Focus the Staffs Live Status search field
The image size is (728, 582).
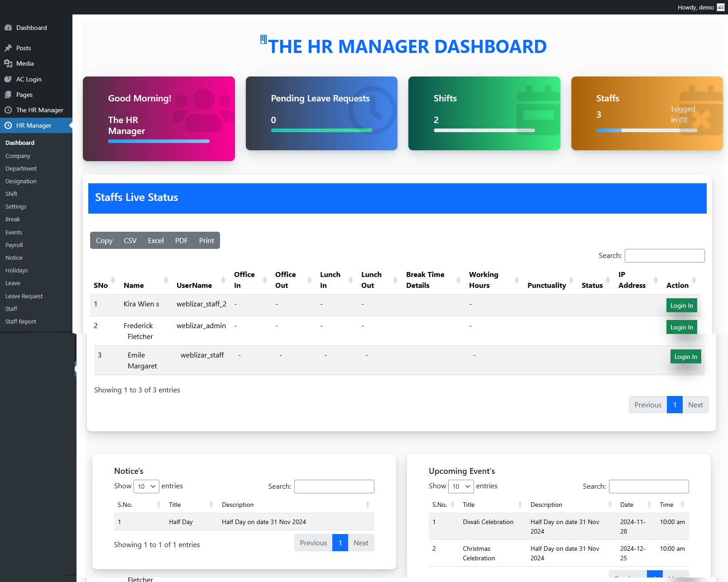(665, 256)
